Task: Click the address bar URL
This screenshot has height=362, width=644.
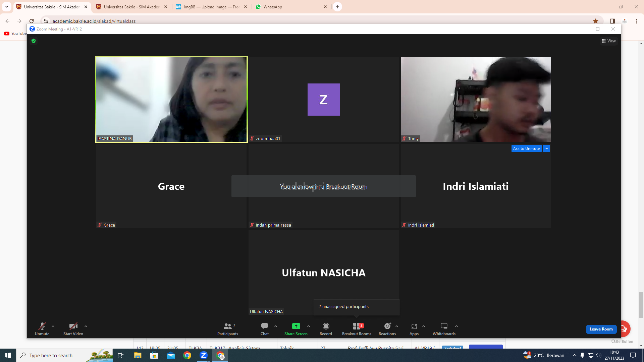Action: 94,21
